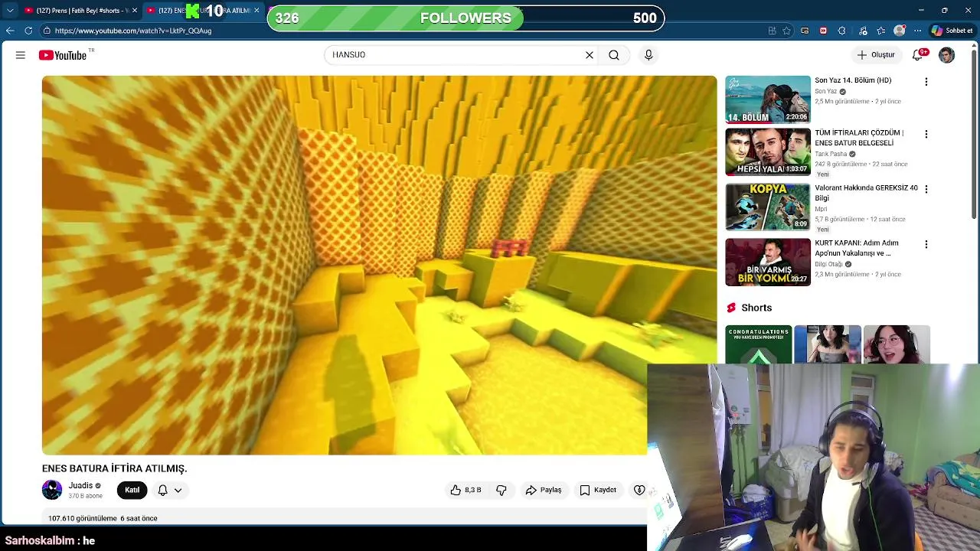Click the Tarık Pasha channel name

[x=831, y=154]
